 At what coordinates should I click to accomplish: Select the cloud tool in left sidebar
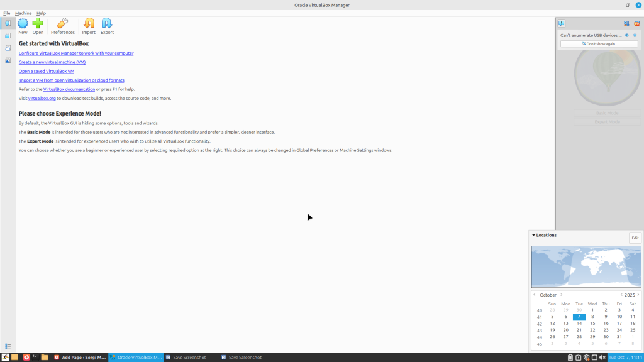coord(8,48)
